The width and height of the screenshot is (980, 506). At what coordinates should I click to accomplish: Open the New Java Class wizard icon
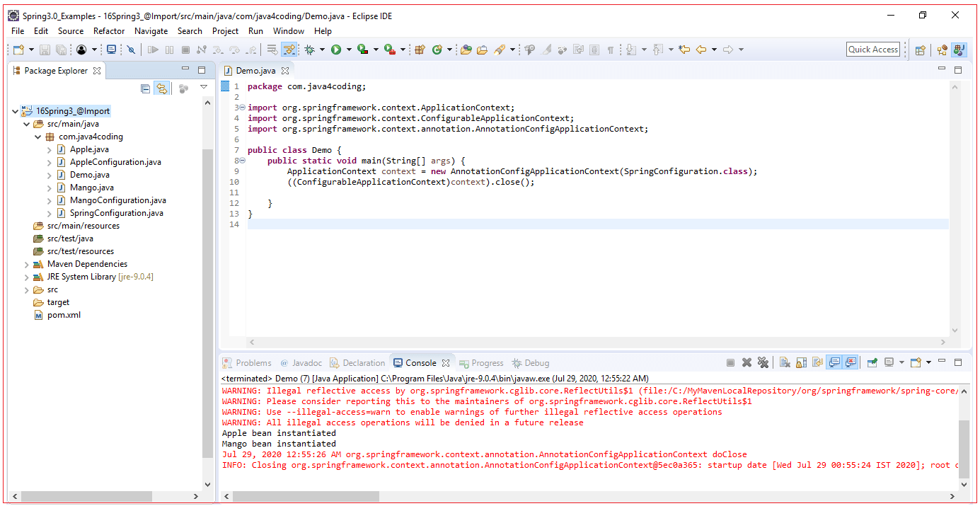click(439, 49)
